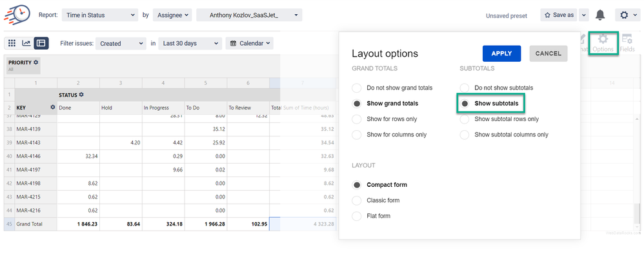Click the Save as button
Viewport: 644px width, 257px height.
coord(559,15)
